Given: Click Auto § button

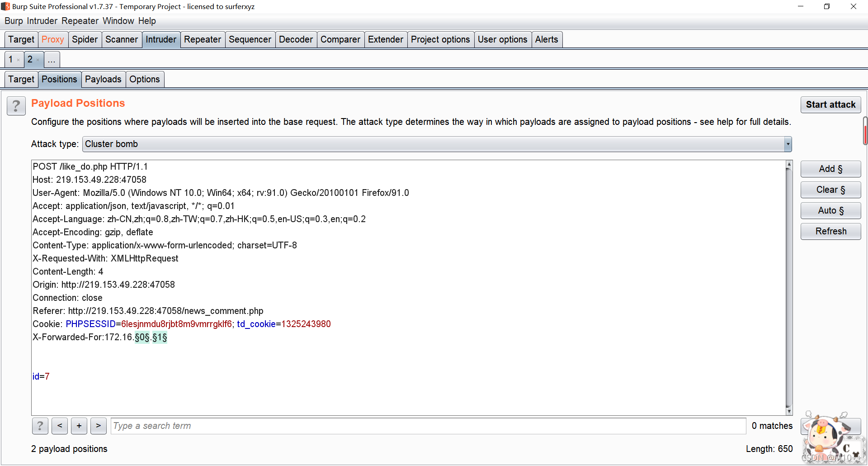Looking at the screenshot, I should (830, 210).
